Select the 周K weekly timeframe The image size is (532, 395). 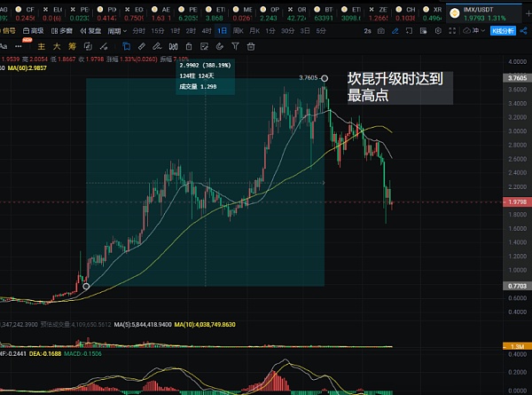coord(239,31)
